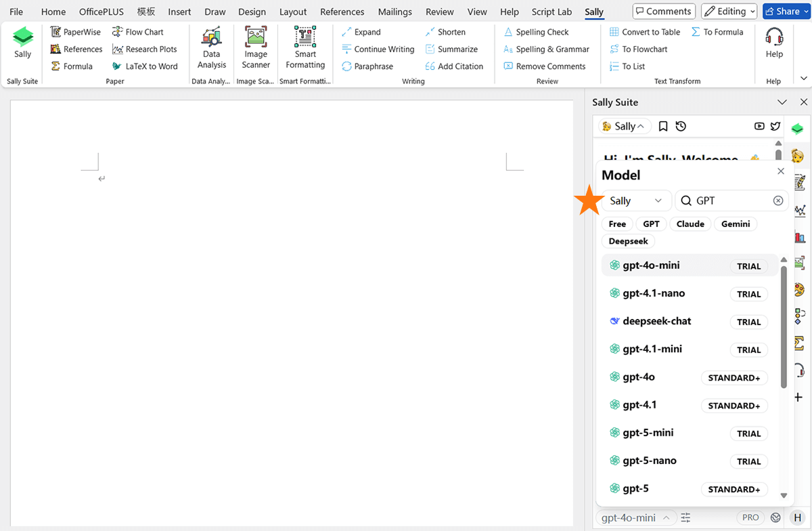Click the notepad-and-pen icon in the side strip
The height and width of the screenshot is (531, 812).
(x=799, y=182)
